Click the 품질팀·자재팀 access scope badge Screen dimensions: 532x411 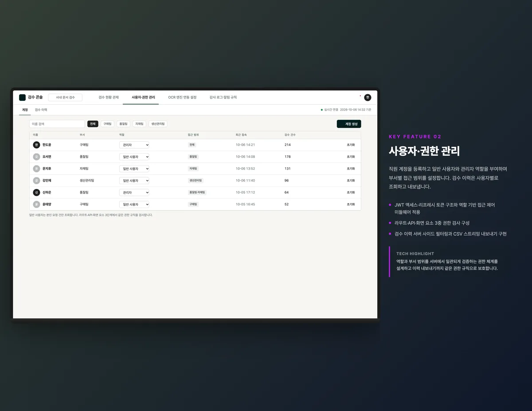[x=197, y=193]
